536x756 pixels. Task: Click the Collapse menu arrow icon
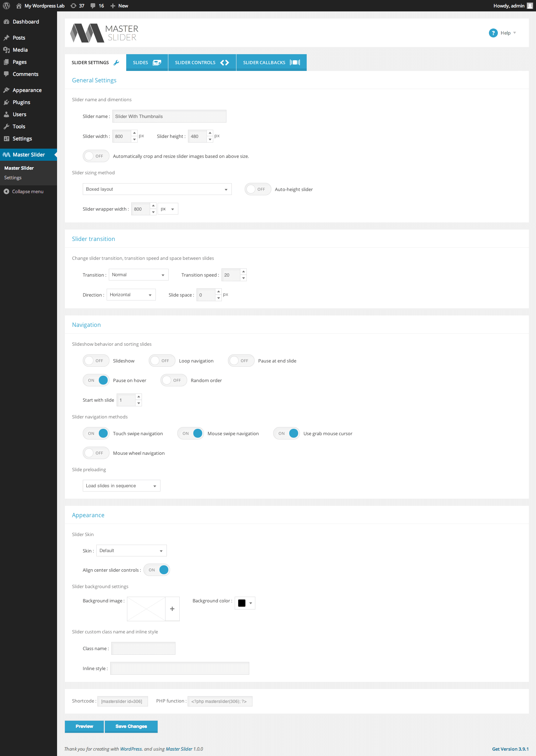(6, 191)
